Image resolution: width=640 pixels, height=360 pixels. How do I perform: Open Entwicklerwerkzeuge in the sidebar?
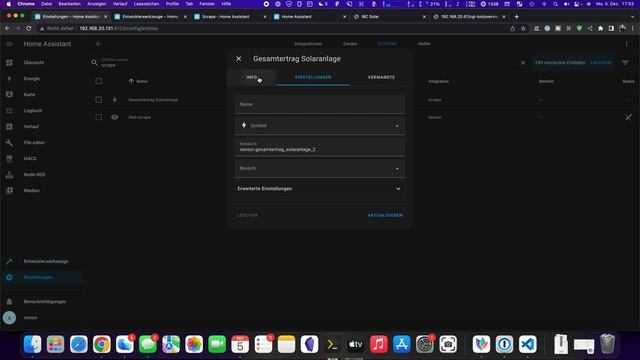42,261
